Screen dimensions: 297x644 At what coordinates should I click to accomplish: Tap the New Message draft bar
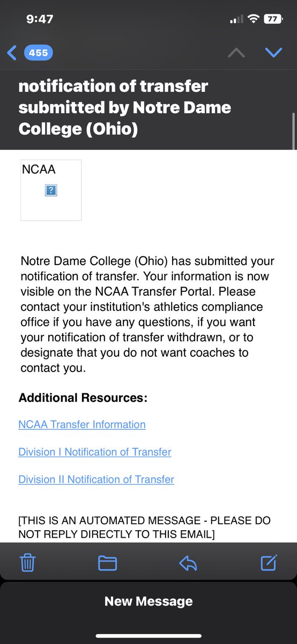click(x=148, y=602)
